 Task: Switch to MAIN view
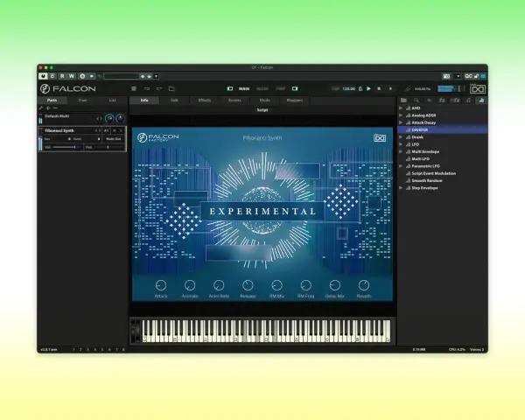(x=244, y=88)
